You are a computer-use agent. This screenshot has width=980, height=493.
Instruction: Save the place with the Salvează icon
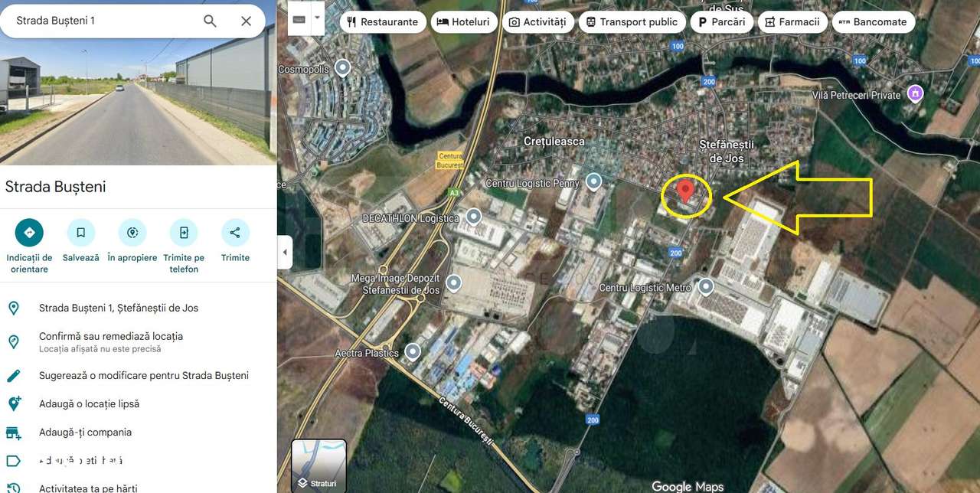click(80, 233)
